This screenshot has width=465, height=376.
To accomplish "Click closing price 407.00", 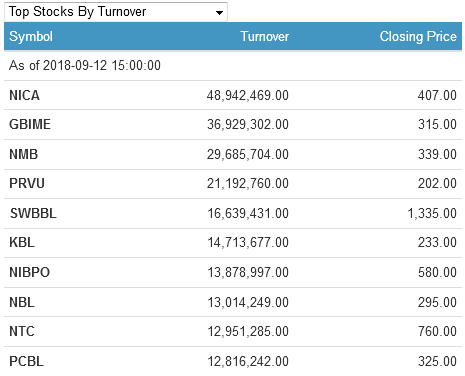I will tap(437, 95).
